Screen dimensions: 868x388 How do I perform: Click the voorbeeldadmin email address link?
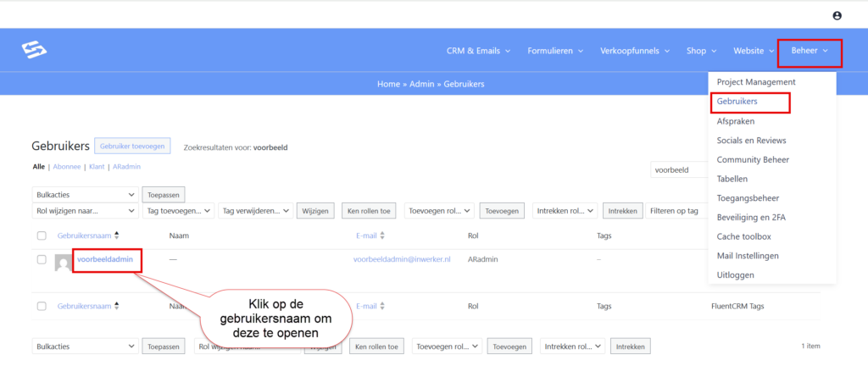[x=402, y=259]
